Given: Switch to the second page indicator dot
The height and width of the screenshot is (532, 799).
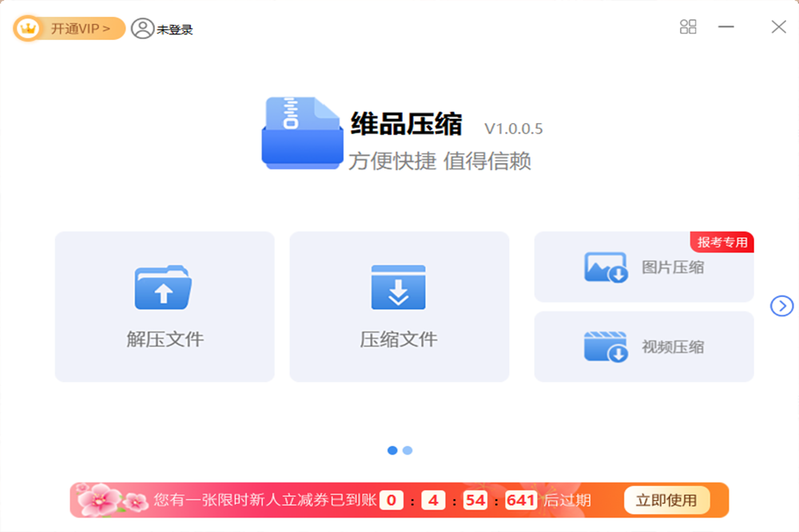Looking at the screenshot, I should coord(407,451).
